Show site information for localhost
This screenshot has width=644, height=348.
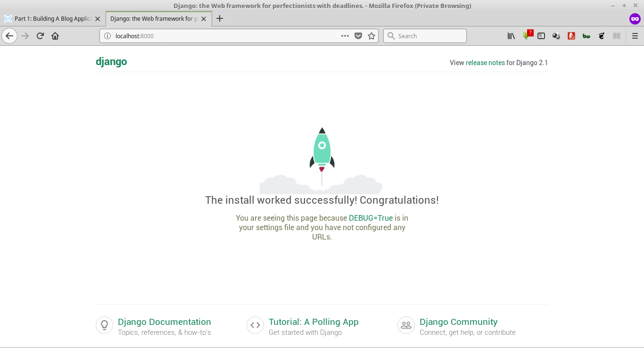[107, 36]
